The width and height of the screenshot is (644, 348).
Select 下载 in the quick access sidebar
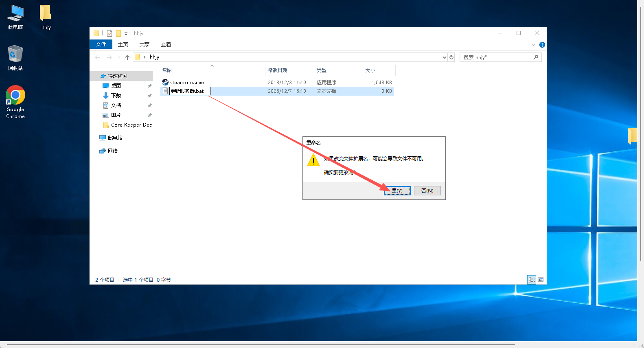116,96
